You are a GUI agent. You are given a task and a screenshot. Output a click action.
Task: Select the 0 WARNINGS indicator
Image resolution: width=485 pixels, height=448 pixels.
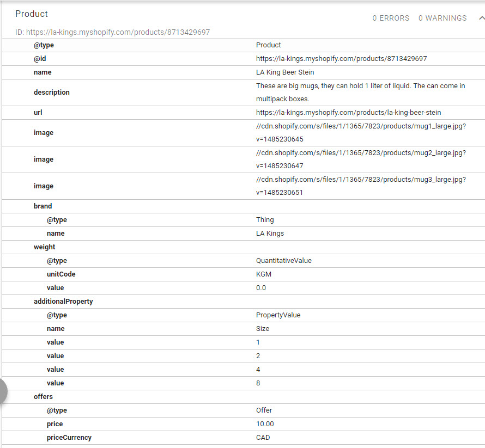(442, 18)
